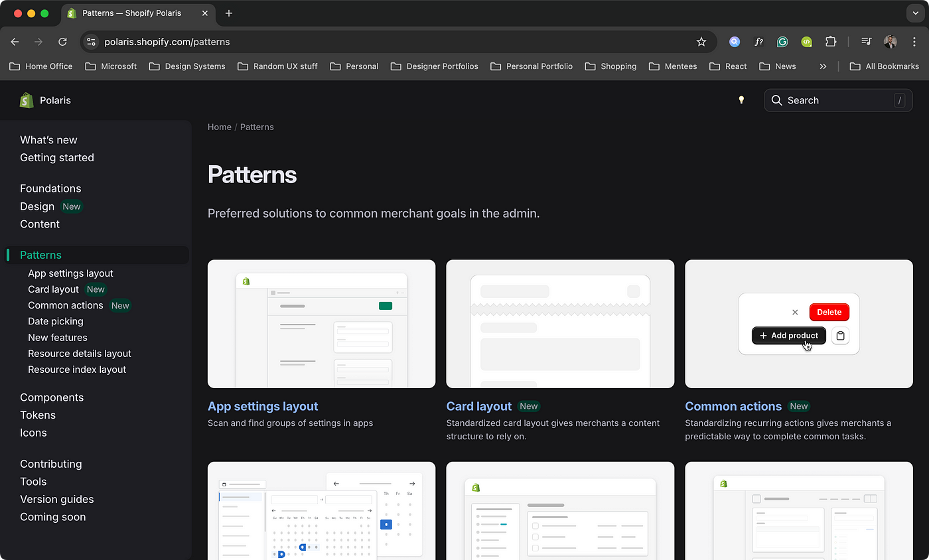This screenshot has height=560, width=929.
Task: Open Card layout preview thumbnail
Action: [560, 324]
